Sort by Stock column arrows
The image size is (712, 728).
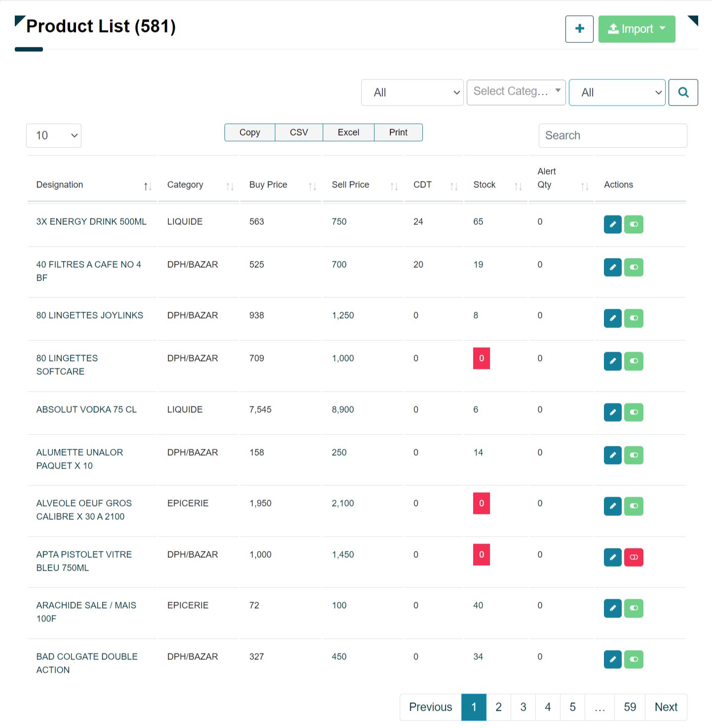coord(518,186)
